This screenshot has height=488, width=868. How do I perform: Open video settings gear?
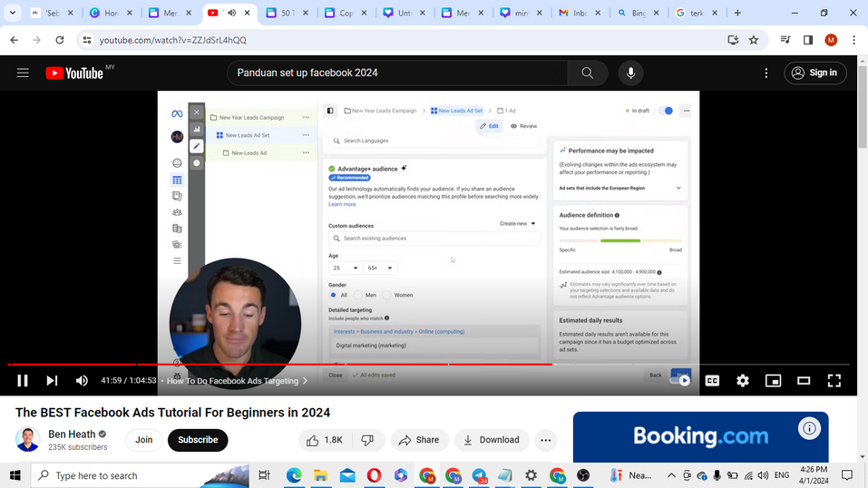(x=743, y=381)
